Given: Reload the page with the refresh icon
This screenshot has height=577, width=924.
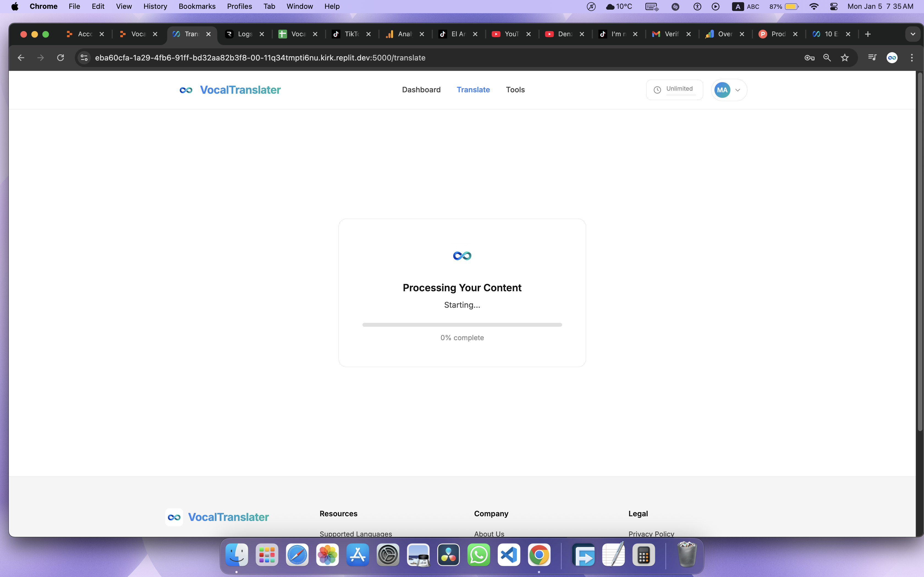Looking at the screenshot, I should pyautogui.click(x=60, y=58).
